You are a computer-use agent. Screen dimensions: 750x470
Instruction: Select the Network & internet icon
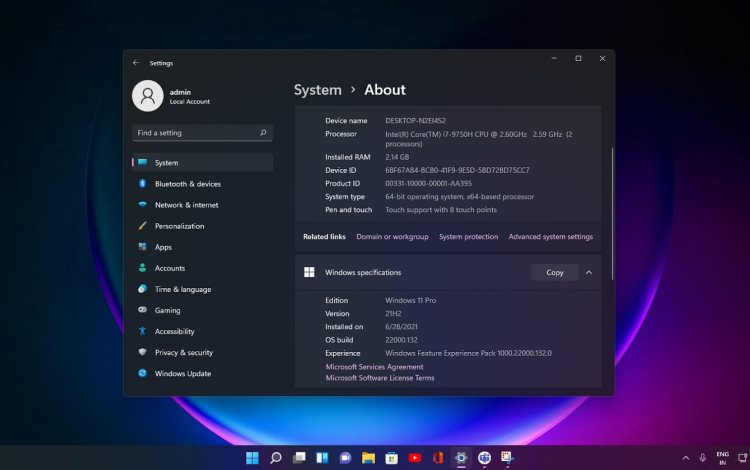click(x=143, y=205)
